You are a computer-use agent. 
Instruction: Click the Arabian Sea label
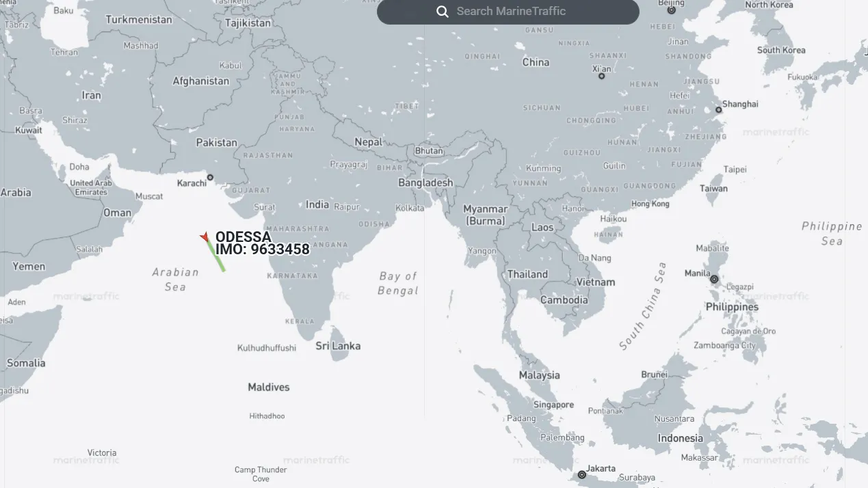(x=175, y=279)
